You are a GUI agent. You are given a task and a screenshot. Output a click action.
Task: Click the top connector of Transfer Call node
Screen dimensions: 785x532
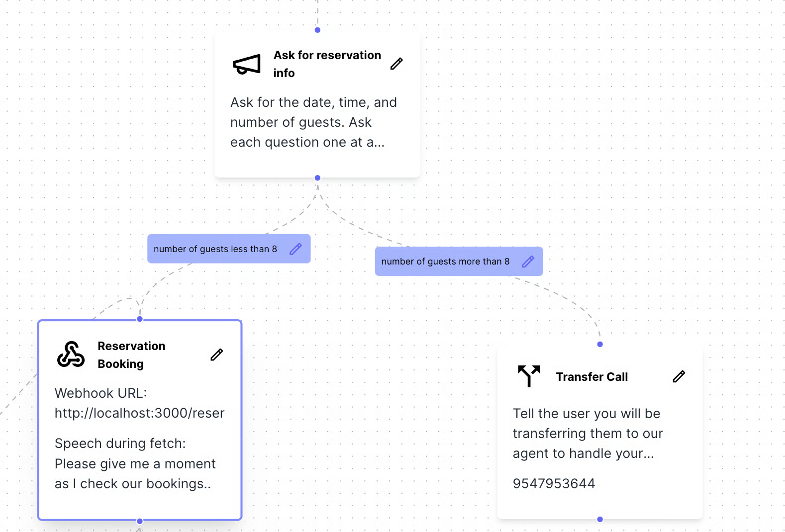tap(600, 344)
